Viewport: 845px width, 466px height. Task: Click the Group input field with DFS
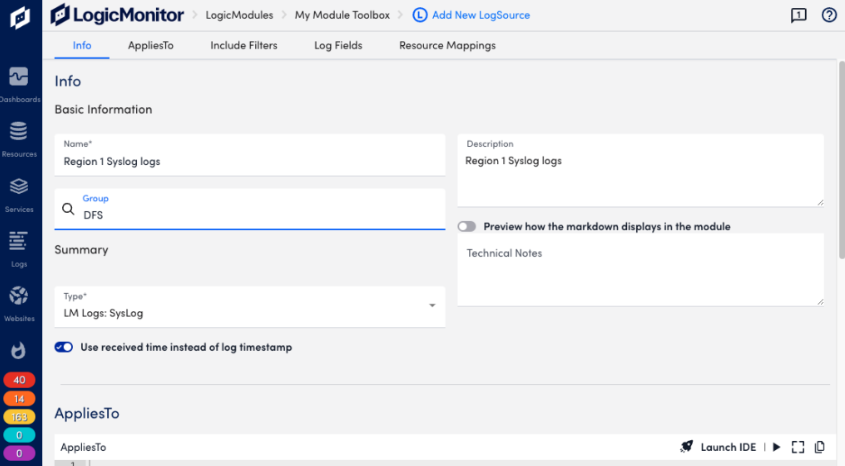pos(250,209)
